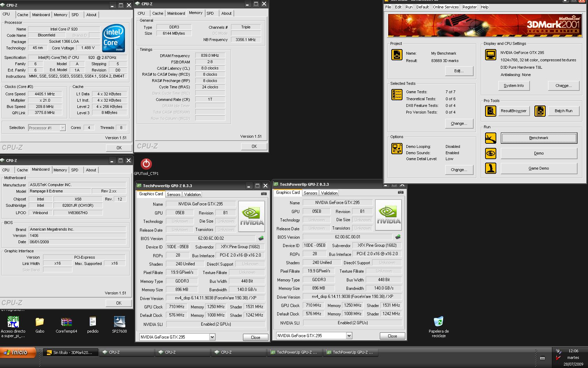588x368 pixels.
Task: Click the Options icon in 3DMark2001
Action: [397, 149]
